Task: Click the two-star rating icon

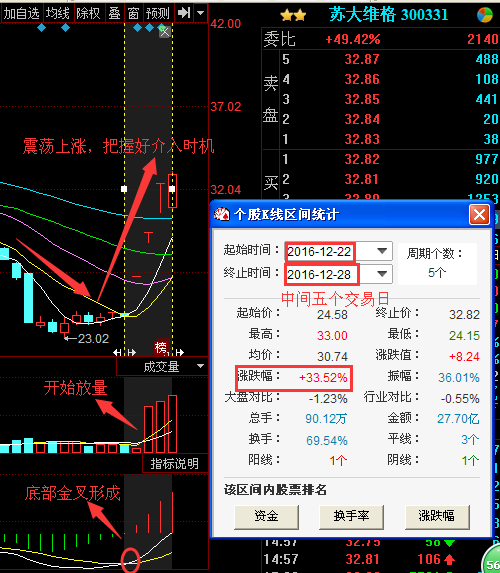Action: point(293,15)
